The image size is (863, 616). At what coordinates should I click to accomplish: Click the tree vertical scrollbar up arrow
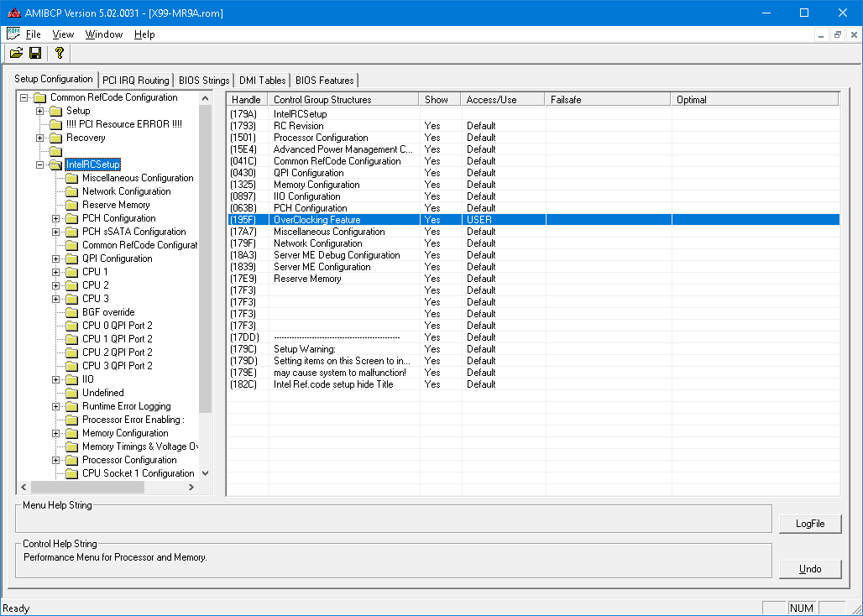(x=206, y=98)
